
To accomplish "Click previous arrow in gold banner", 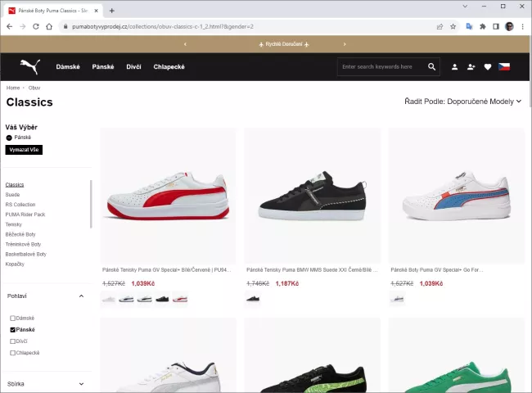I will coord(185,44).
